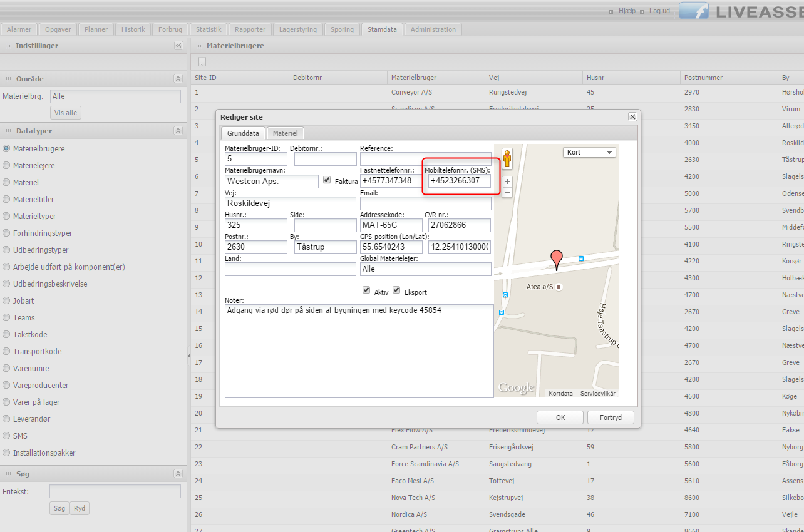Click the Email input field
This screenshot has height=532, width=804.
(425, 203)
